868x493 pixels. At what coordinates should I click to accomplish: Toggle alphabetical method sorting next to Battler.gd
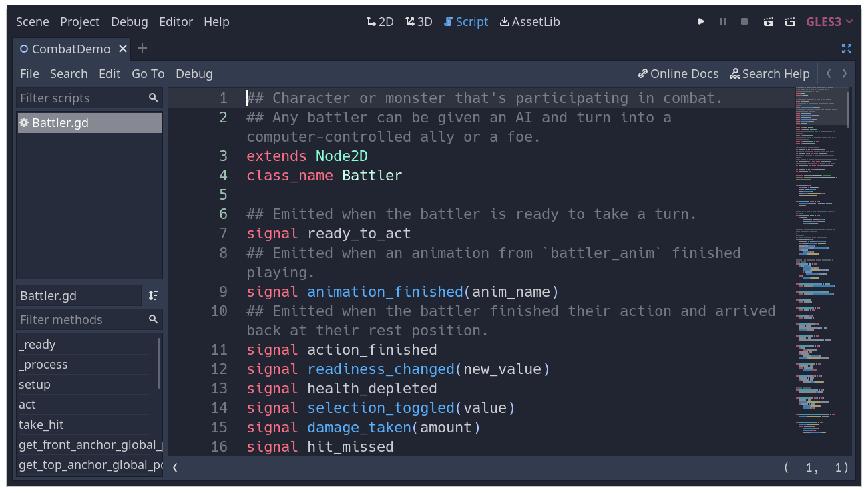coord(152,295)
